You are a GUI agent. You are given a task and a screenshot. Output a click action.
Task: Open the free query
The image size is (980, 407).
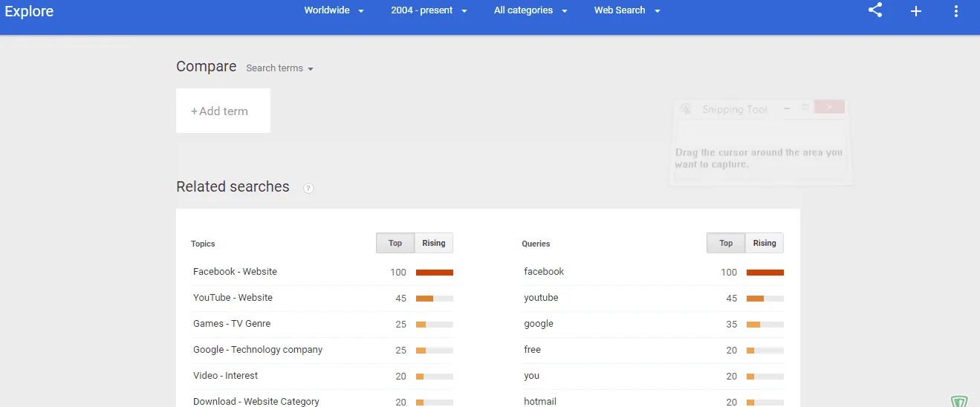coord(532,350)
